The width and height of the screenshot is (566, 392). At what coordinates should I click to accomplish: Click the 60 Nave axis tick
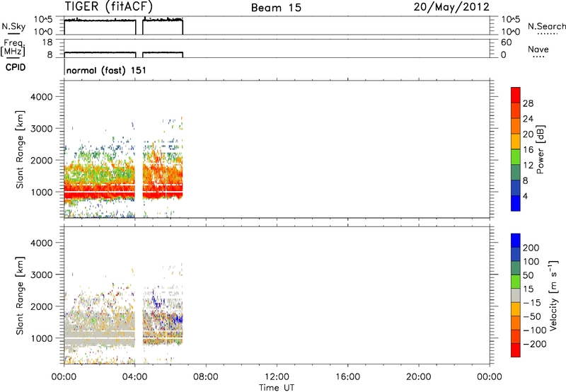point(506,42)
